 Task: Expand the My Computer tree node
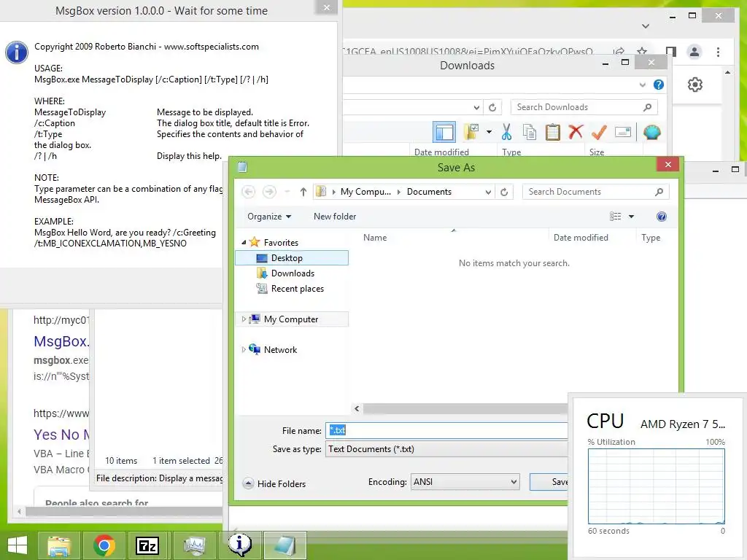(x=244, y=319)
